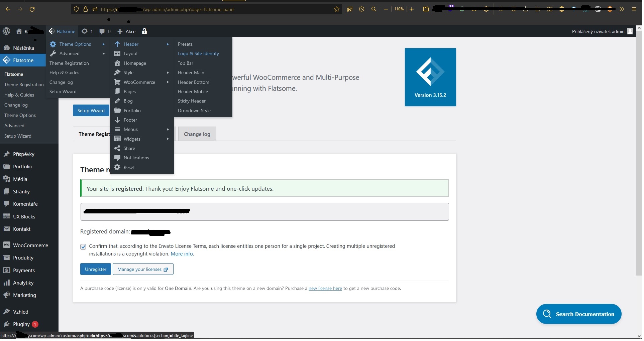Open browser hamburger menu
The image size is (644, 341).
click(635, 9)
